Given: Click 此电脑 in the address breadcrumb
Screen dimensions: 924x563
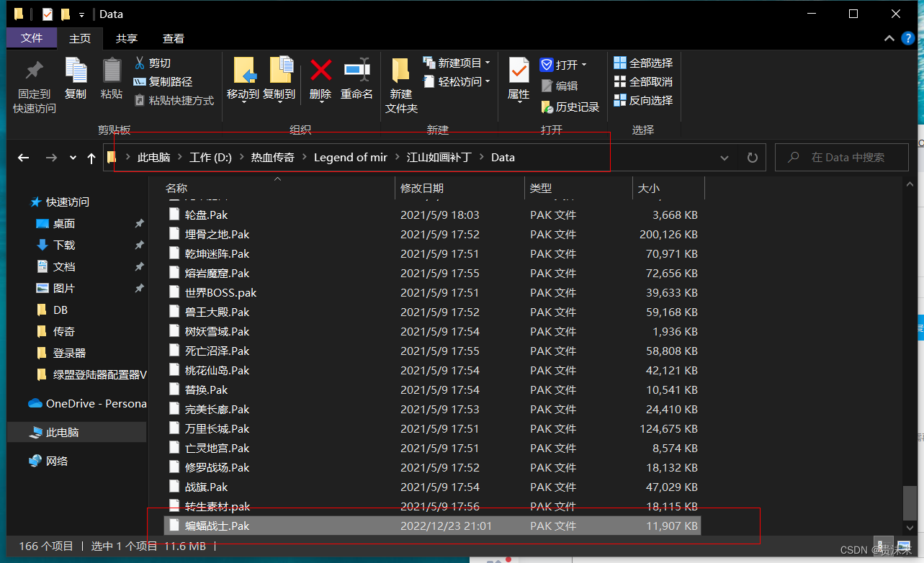Looking at the screenshot, I should pyautogui.click(x=153, y=158).
